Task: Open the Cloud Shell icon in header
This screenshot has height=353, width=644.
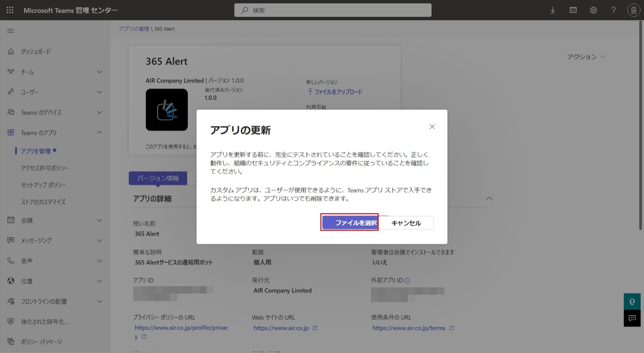Action: (x=573, y=10)
